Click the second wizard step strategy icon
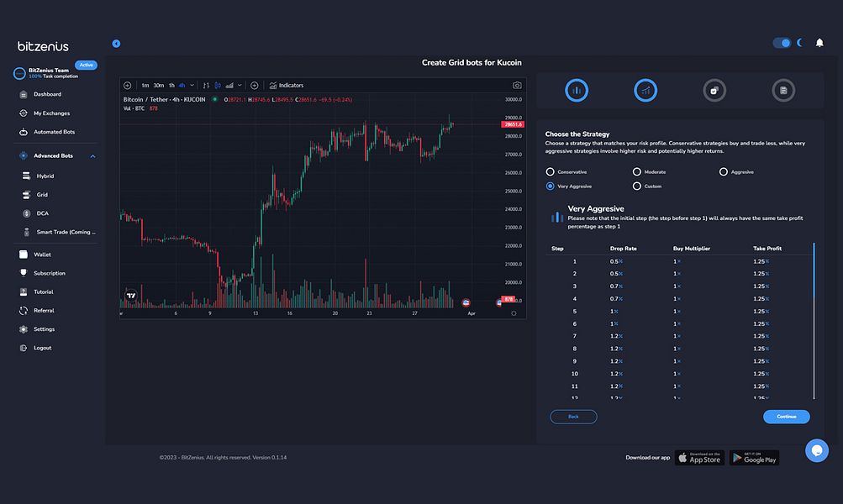 645,90
